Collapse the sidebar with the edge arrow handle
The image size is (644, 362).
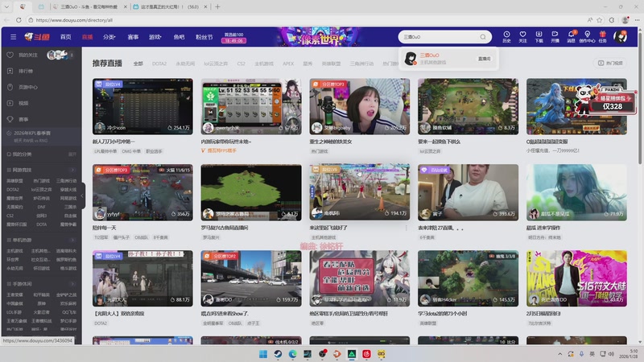[x=83, y=195]
